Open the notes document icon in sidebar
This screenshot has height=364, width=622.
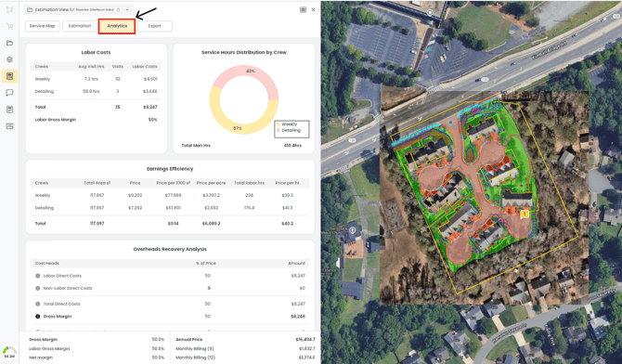[x=9, y=110]
